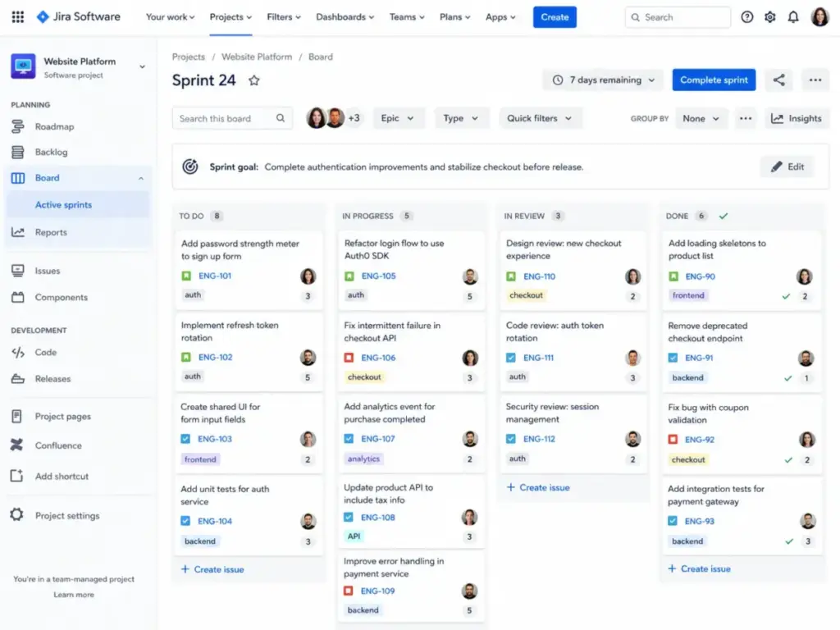Click the share icon next to Complete sprint
Viewport: 840px width, 630px height.
pyautogui.click(x=779, y=80)
